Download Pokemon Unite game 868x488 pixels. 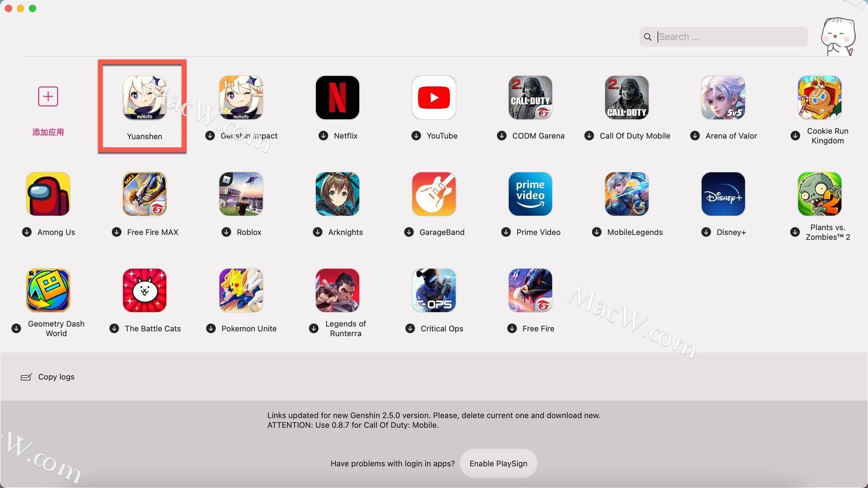click(212, 328)
